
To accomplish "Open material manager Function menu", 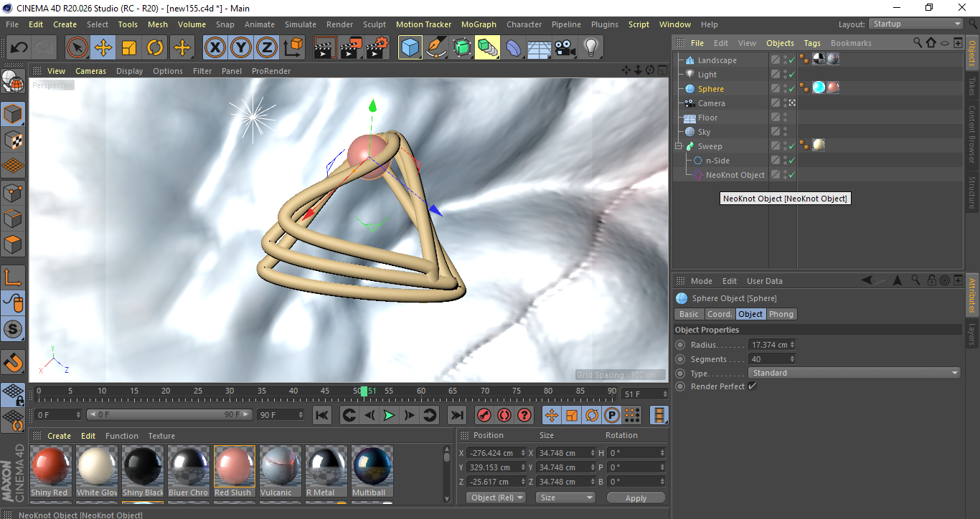I will pos(122,436).
